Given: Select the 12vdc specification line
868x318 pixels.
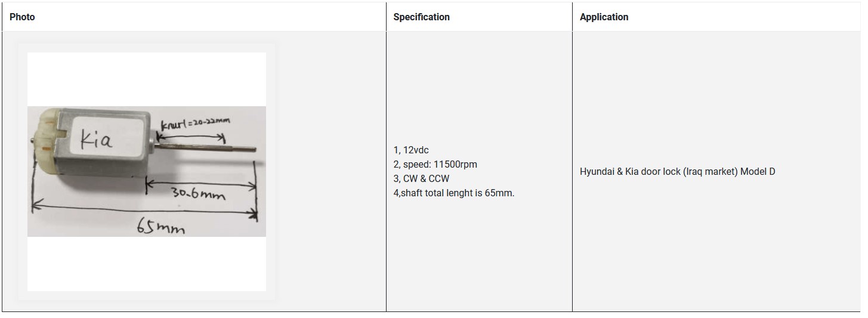Looking at the screenshot, I should tap(411, 150).
